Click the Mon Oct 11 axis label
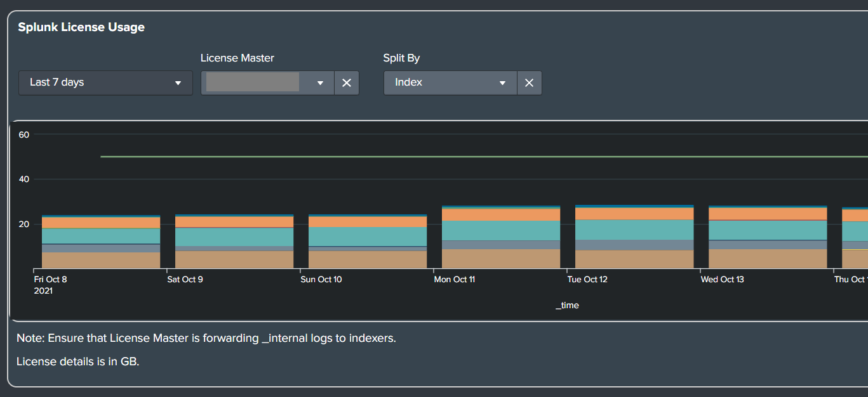Screen dimensions: 868x397 454,279
